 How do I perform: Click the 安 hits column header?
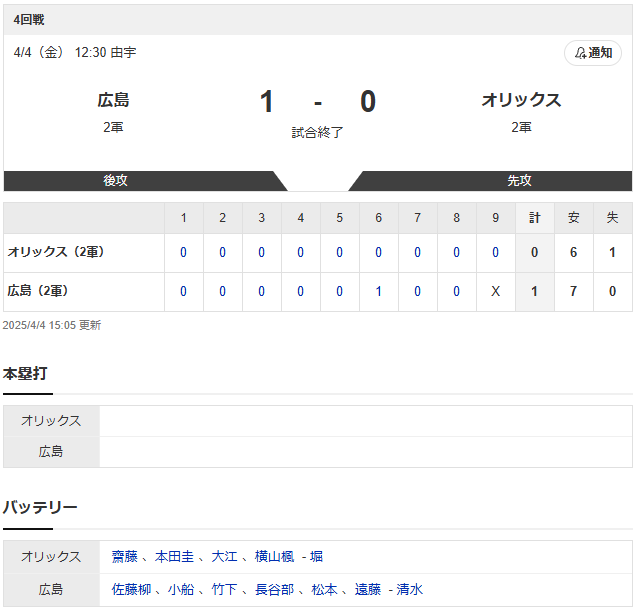coord(573,218)
